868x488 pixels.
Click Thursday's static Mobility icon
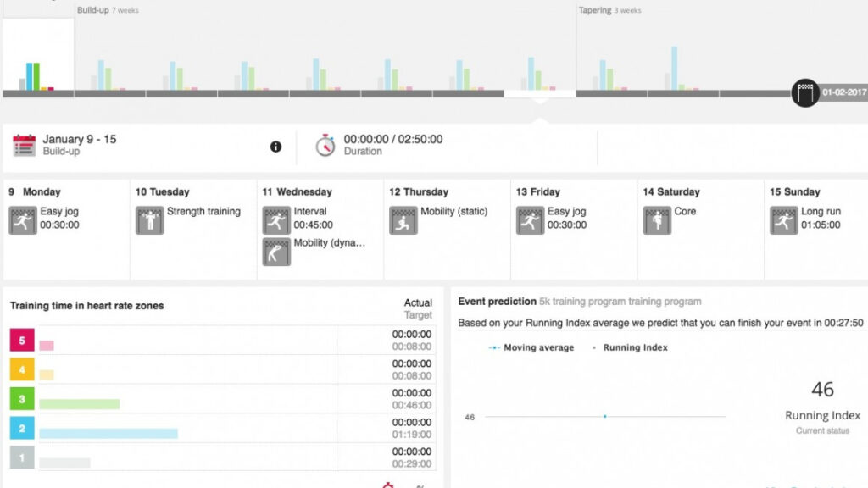click(x=403, y=220)
